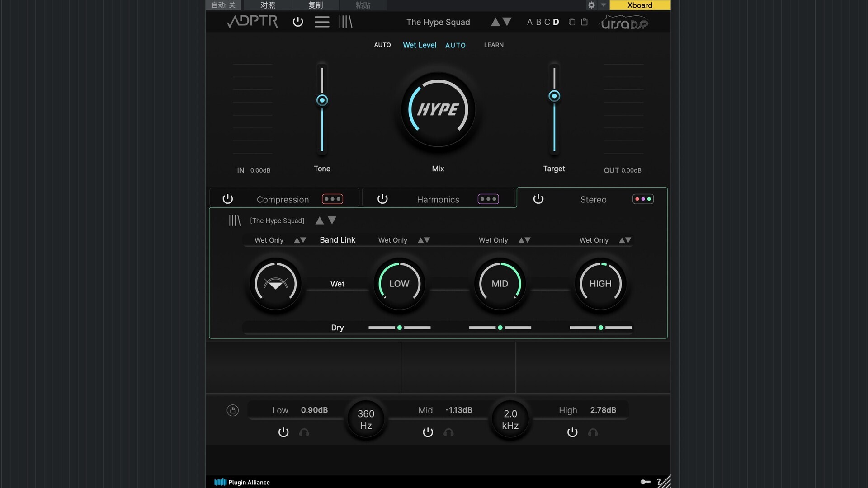Click the ursaDSP logo

click(x=624, y=22)
